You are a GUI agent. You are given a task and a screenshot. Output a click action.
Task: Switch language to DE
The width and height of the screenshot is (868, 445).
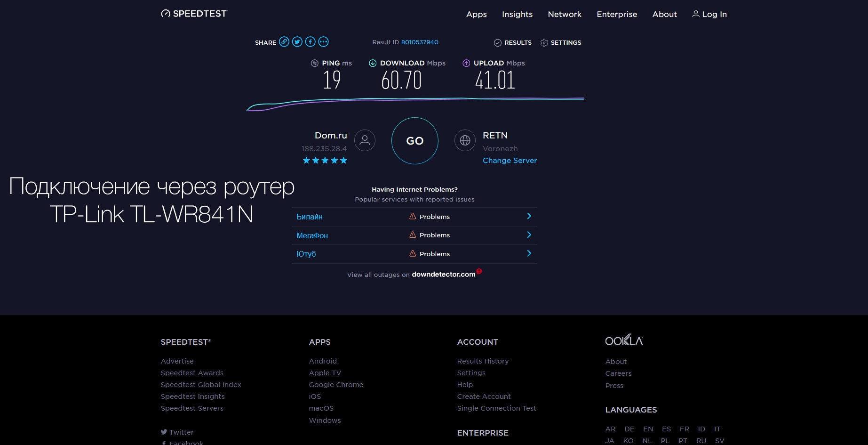coord(629,429)
